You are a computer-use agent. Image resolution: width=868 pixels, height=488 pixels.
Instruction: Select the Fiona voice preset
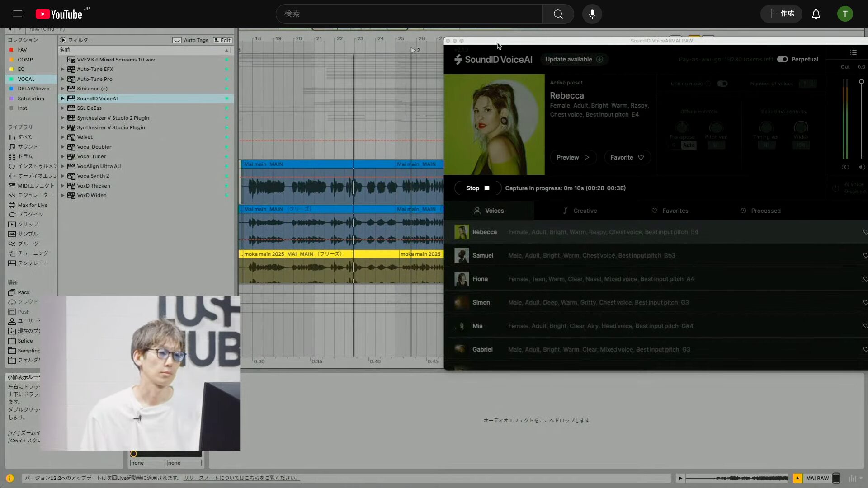656,279
